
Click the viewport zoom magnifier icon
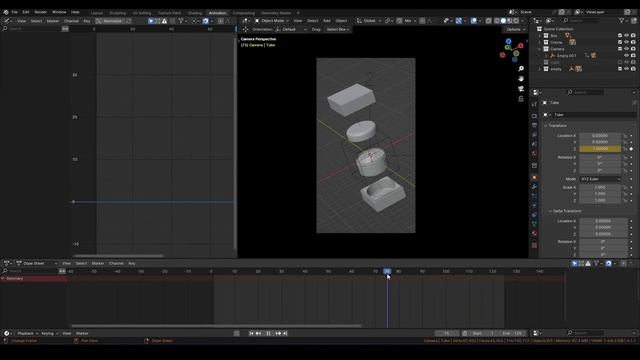point(521,69)
